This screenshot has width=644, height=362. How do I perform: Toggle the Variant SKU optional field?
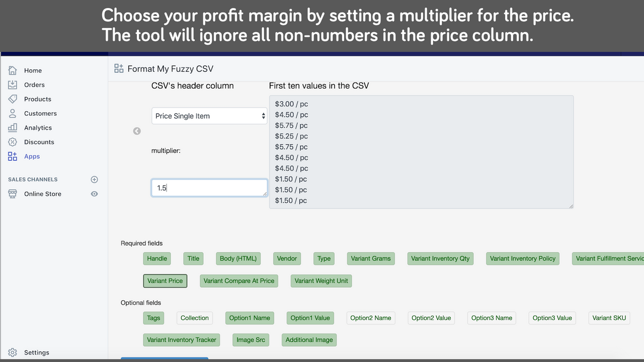tap(609, 318)
